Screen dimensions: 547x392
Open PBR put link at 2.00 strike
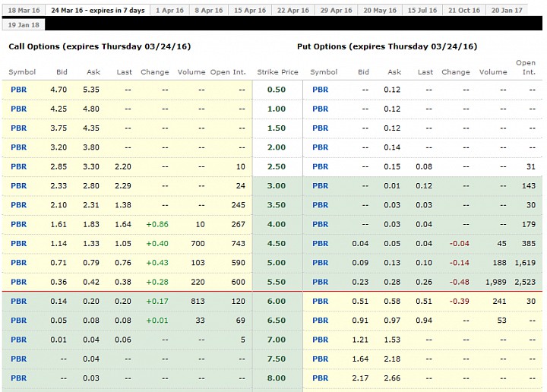click(321, 147)
